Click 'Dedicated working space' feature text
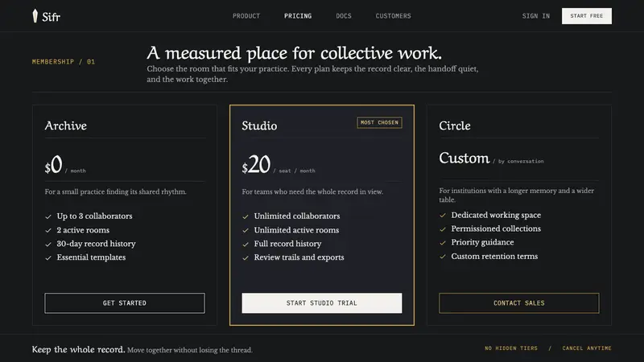The image size is (644, 362). coord(496,215)
